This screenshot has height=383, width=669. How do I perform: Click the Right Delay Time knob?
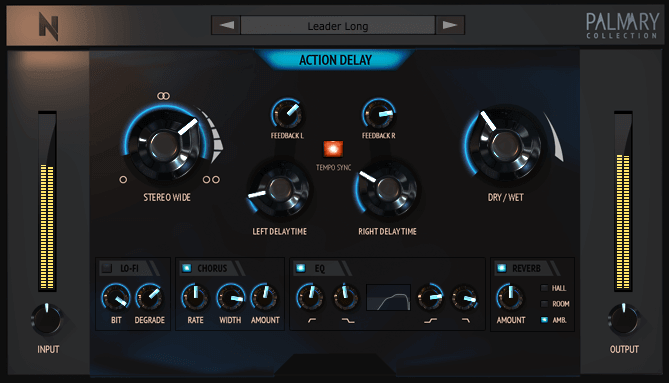click(x=387, y=188)
